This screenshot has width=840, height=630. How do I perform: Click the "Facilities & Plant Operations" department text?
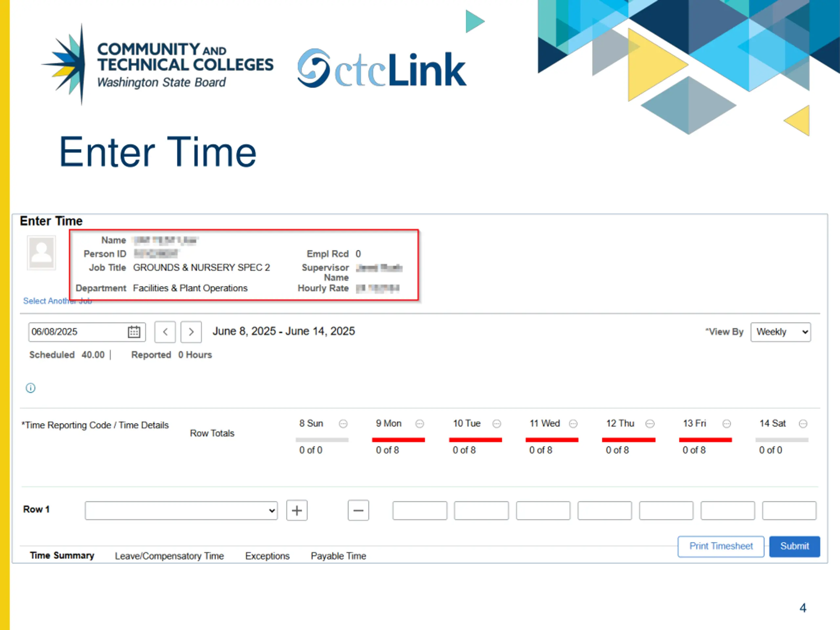(190, 288)
